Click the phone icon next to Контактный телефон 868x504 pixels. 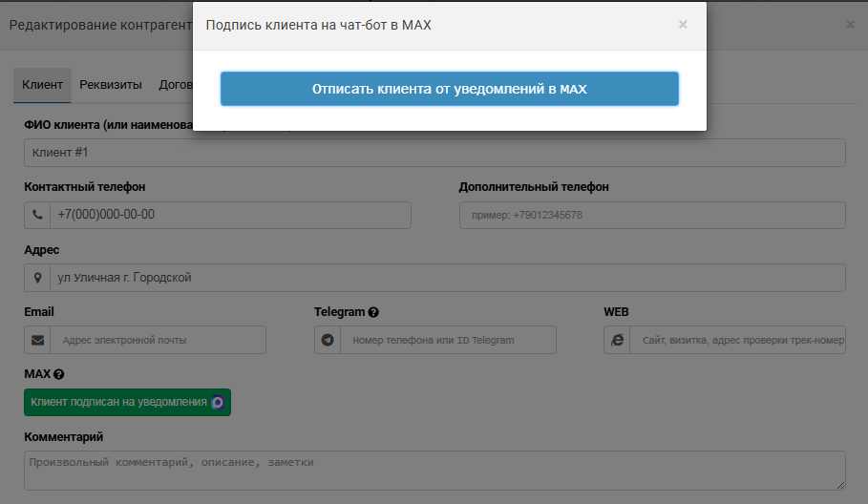coord(37,215)
